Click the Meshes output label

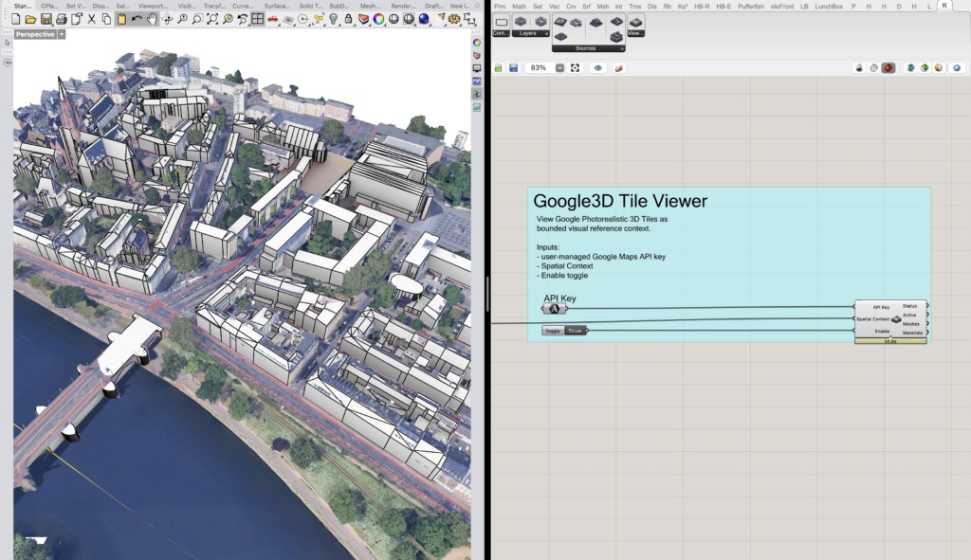coord(911,324)
